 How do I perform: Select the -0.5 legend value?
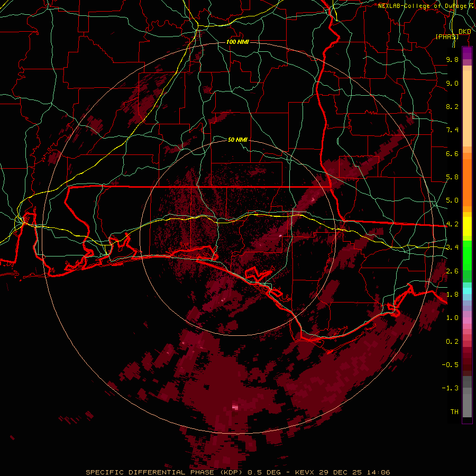click(x=450, y=365)
